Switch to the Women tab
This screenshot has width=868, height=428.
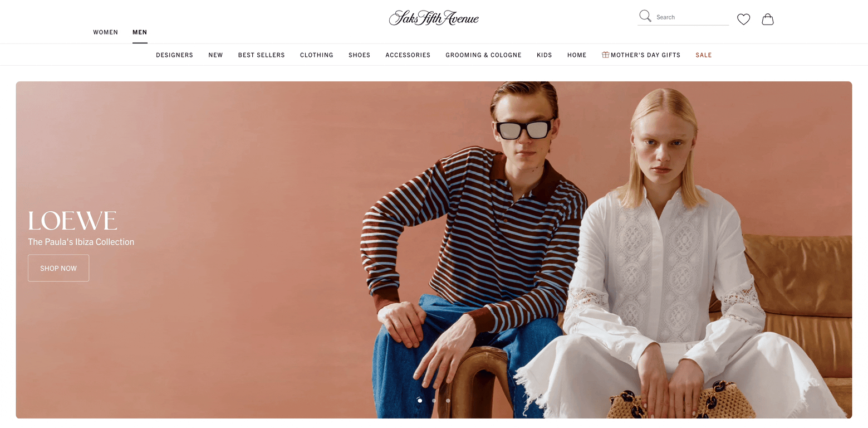[x=105, y=32]
